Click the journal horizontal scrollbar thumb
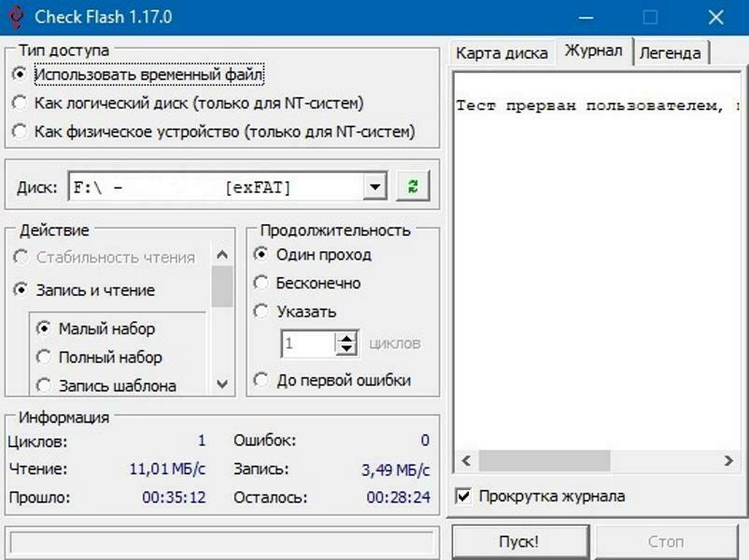 pyautogui.click(x=544, y=461)
